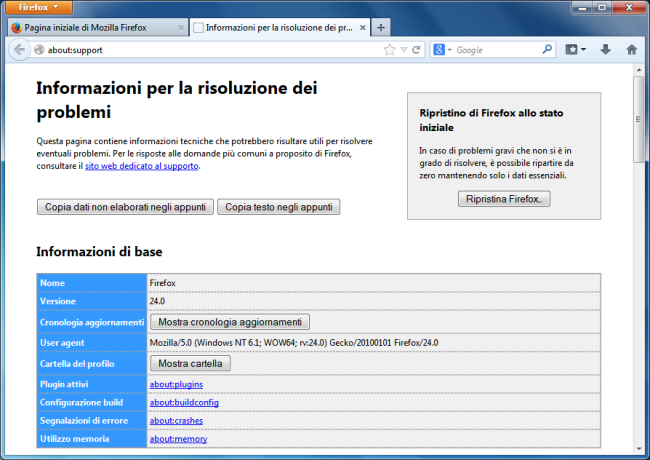Click the Utilizzo memoria header cell

tap(92, 439)
